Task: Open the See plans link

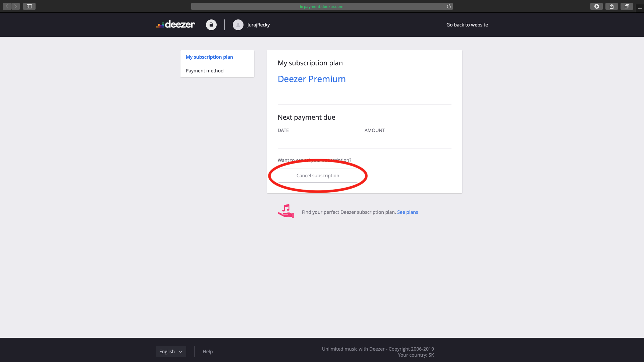Action: click(x=408, y=212)
